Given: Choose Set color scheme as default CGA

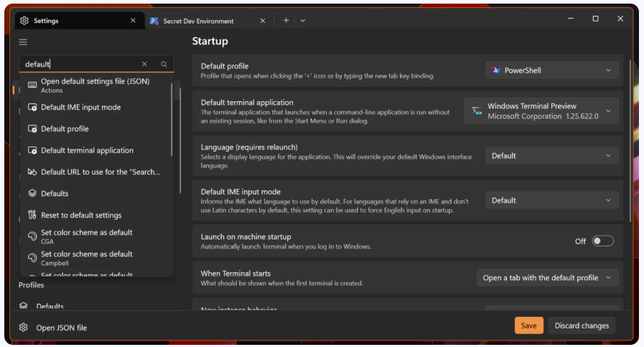Looking at the screenshot, I should [x=95, y=236].
